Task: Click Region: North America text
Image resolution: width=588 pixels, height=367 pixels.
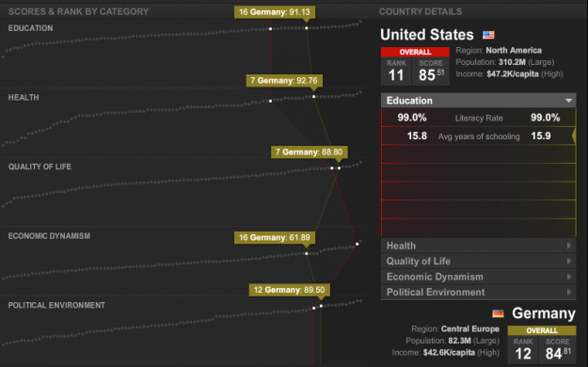Action: 499,50
